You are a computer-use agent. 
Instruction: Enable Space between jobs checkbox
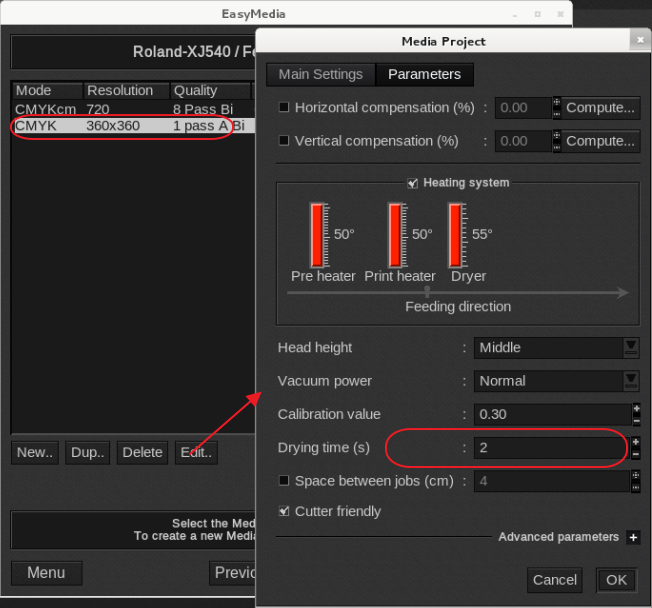tap(284, 481)
